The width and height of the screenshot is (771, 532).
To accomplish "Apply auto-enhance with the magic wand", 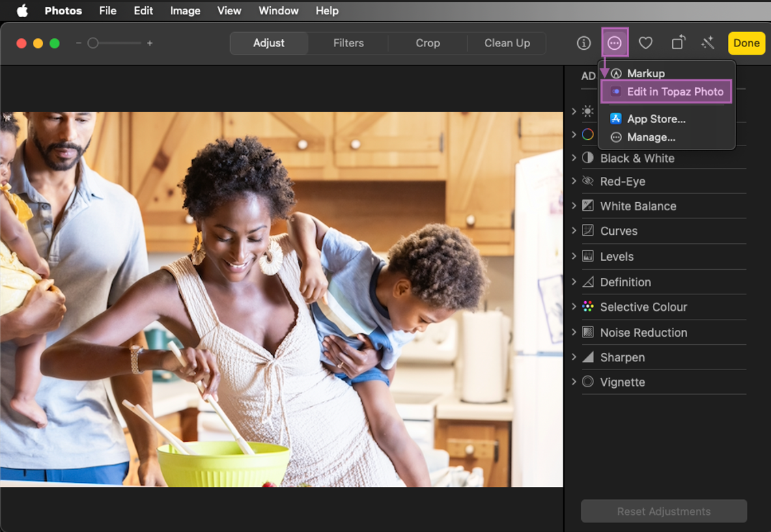I will coord(707,43).
